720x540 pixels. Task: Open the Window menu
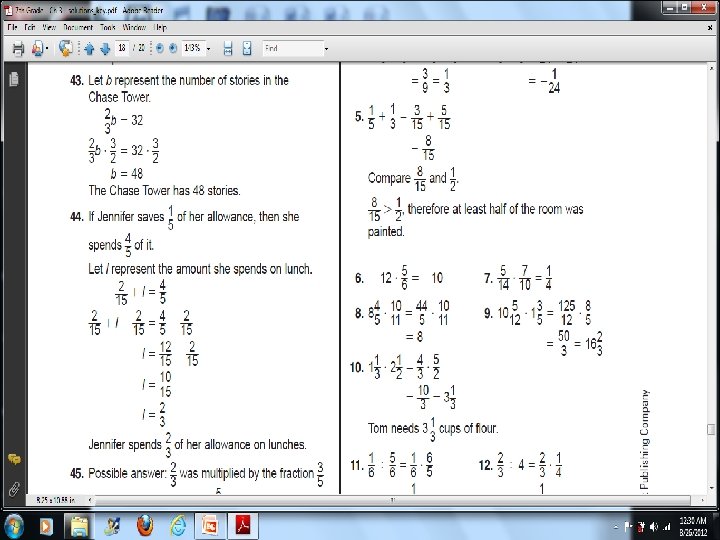(x=135, y=28)
